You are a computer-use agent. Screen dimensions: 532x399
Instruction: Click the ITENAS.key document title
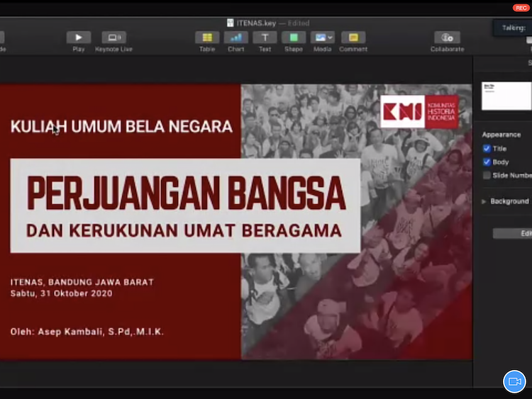pyautogui.click(x=256, y=23)
